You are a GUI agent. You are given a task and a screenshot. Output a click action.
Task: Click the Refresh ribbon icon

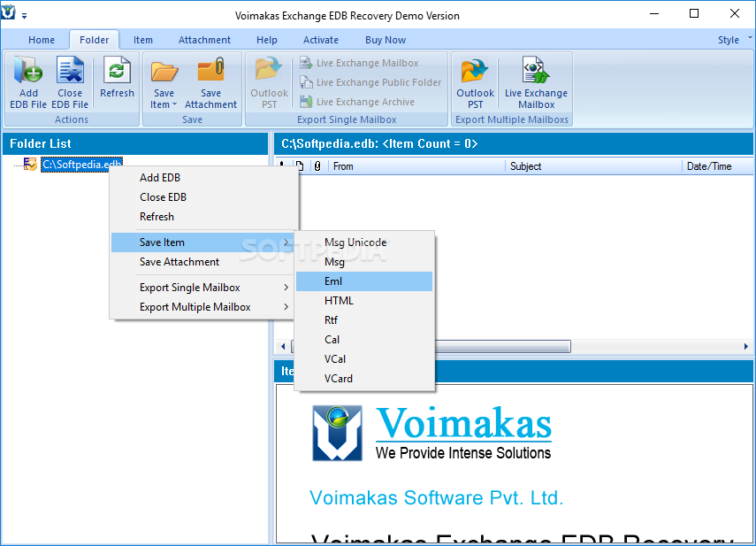click(117, 77)
